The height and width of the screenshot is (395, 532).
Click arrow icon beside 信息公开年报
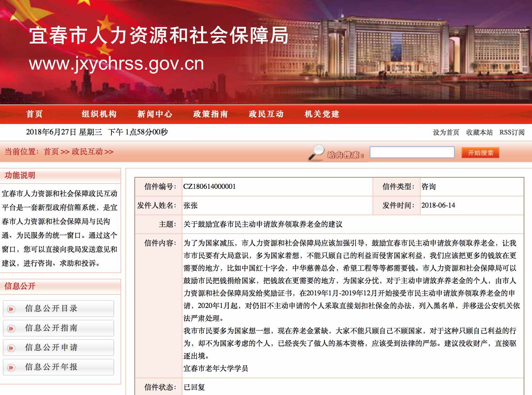pos(11,367)
